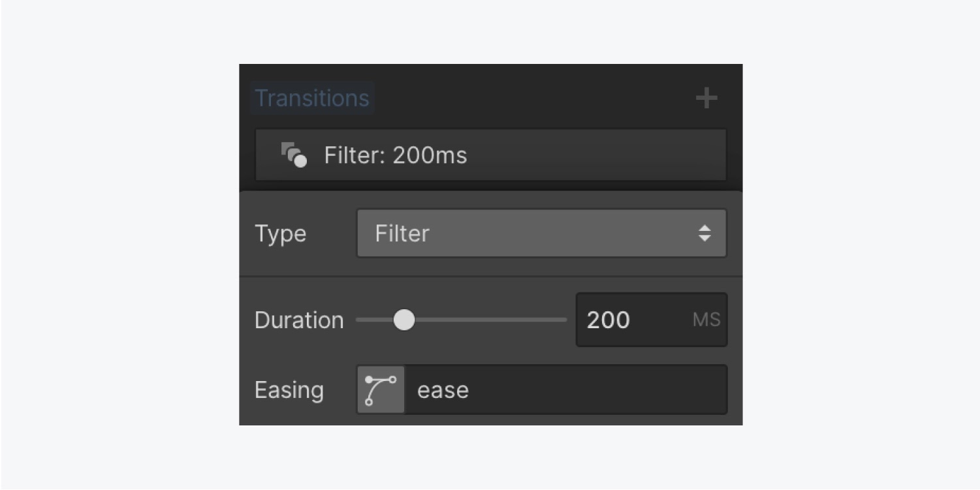Viewport: 980px width, 490px height.
Task: Focus the Easing field showing ease
Action: [x=565, y=390]
